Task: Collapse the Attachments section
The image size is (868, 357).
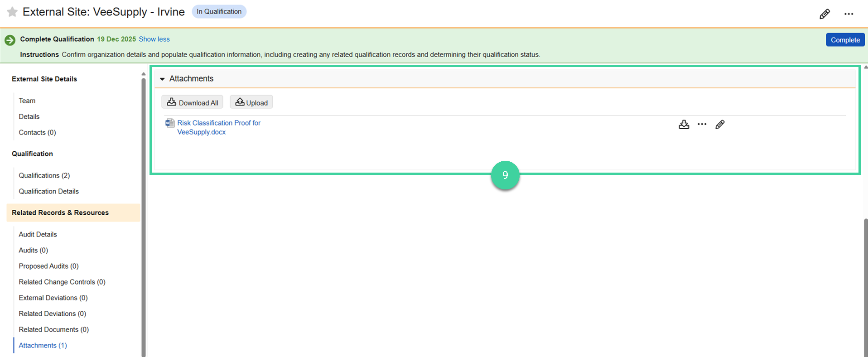Action: (162, 79)
